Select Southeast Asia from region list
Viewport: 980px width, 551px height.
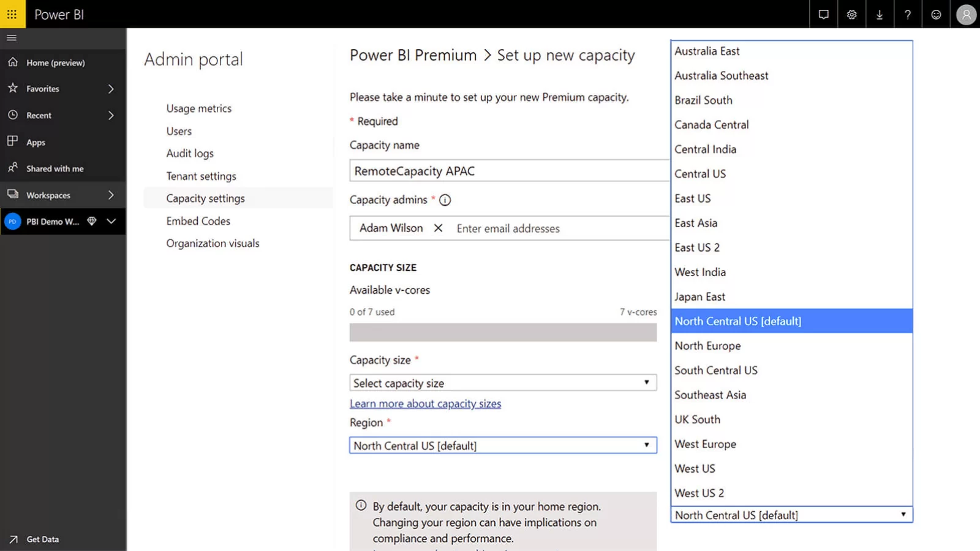point(710,395)
